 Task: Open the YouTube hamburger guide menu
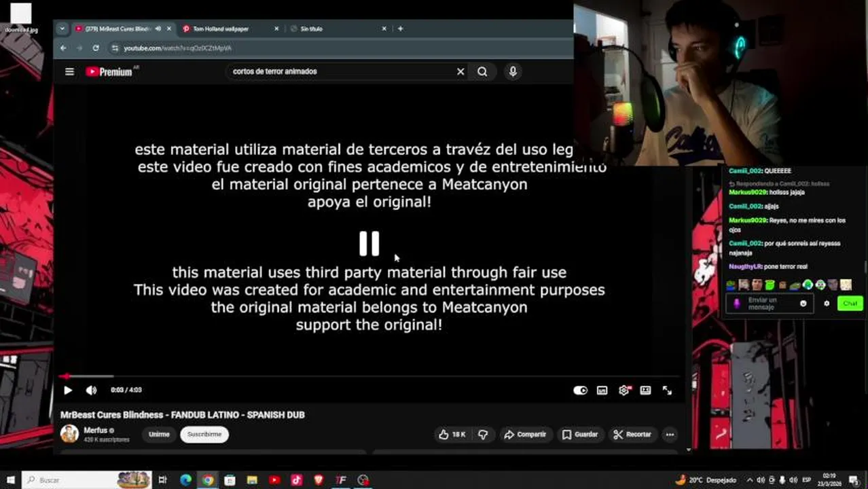tap(69, 71)
